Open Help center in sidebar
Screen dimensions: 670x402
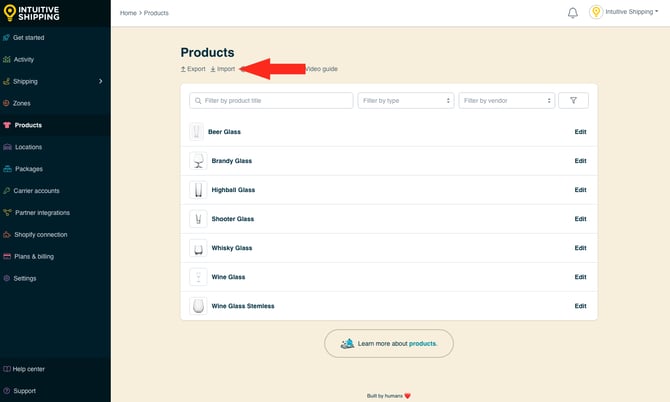pyautogui.click(x=29, y=369)
